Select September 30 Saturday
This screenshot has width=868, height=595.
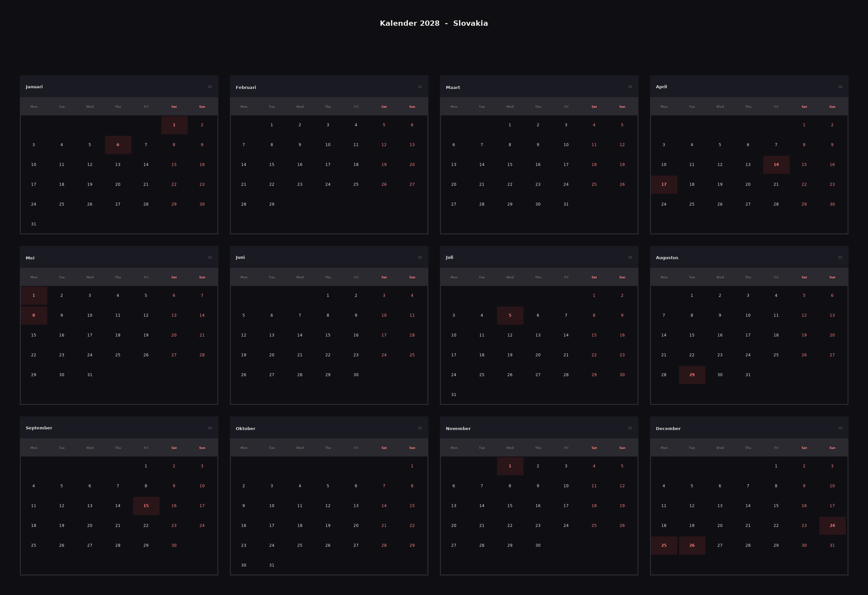[174, 545]
